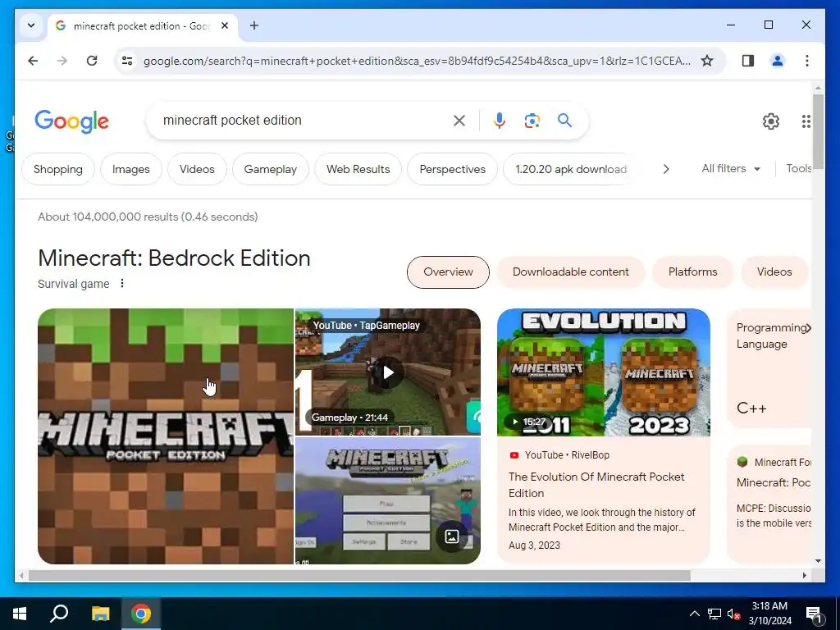Select the Overview knowledge panel tab
This screenshot has height=630, width=840.
pyautogui.click(x=448, y=272)
